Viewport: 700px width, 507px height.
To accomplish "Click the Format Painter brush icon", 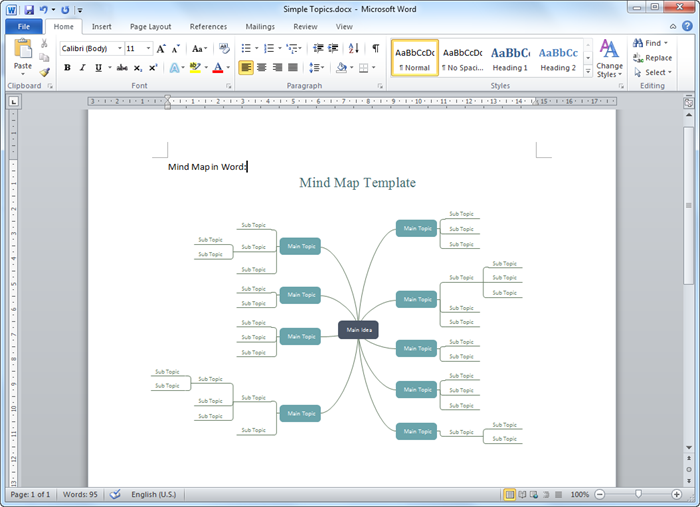I will (45, 73).
